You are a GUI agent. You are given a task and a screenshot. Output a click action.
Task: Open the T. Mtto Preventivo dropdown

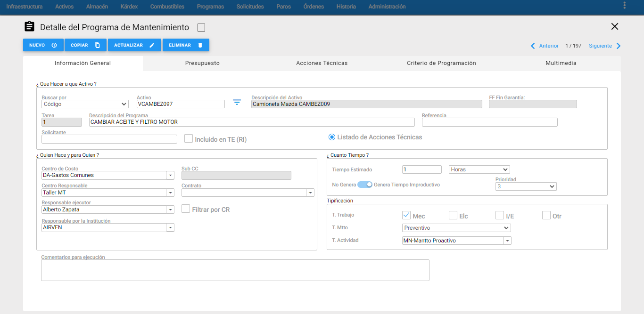pos(456,228)
